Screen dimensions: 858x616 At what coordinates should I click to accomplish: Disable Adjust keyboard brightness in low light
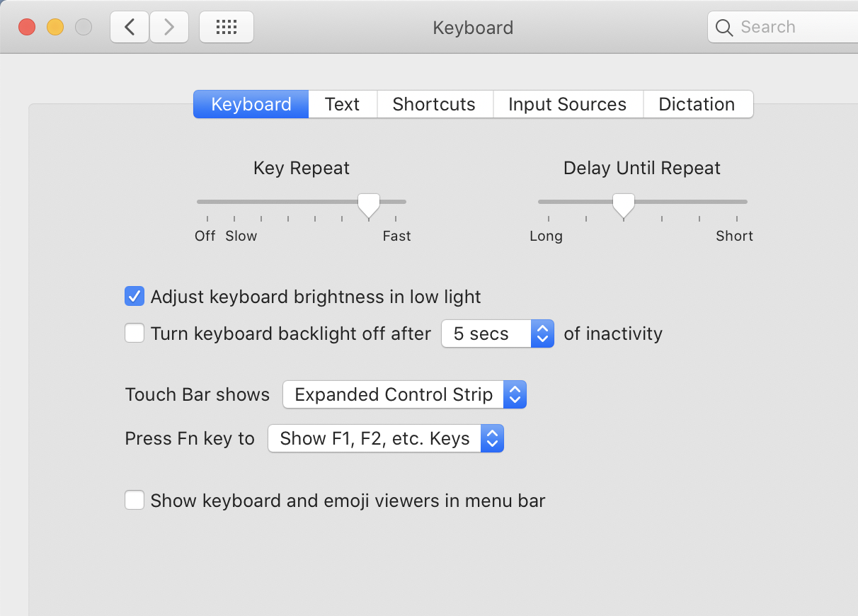[x=135, y=297]
